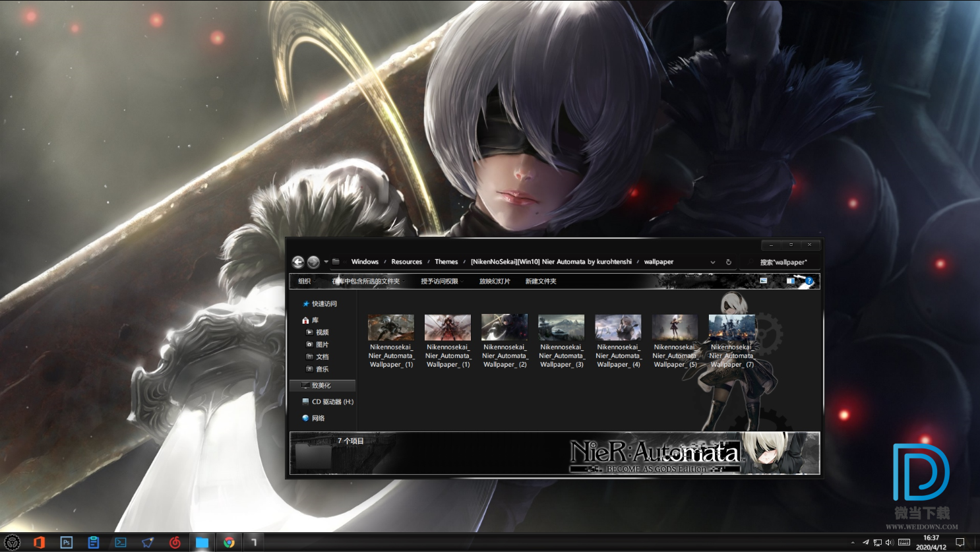This screenshot has height=552, width=980.
Task: Click the wallpaper breadcrumb segment
Action: coord(659,262)
